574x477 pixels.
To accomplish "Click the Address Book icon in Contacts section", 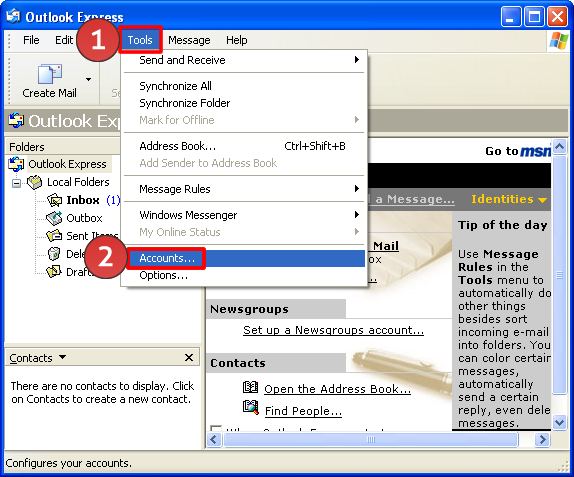I will pos(251,387).
